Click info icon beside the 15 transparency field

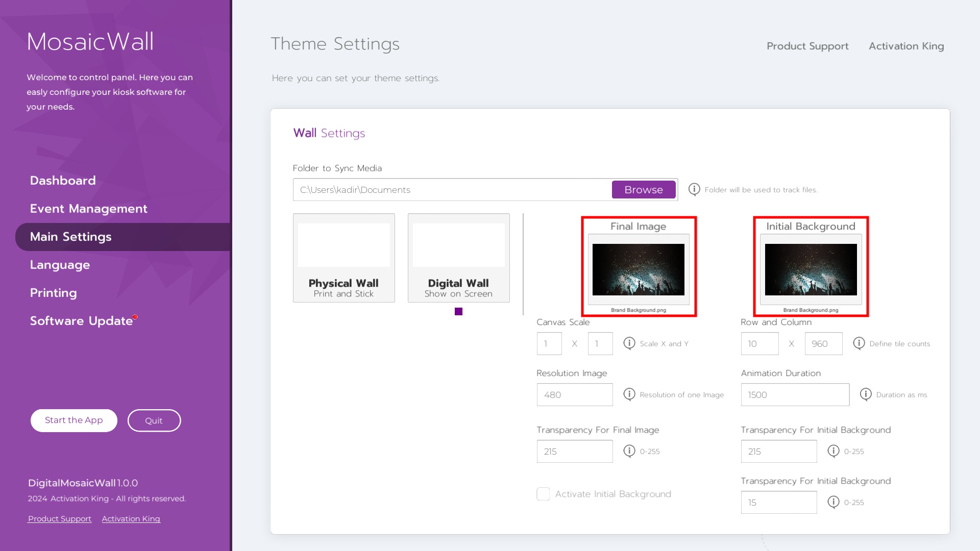click(x=833, y=502)
